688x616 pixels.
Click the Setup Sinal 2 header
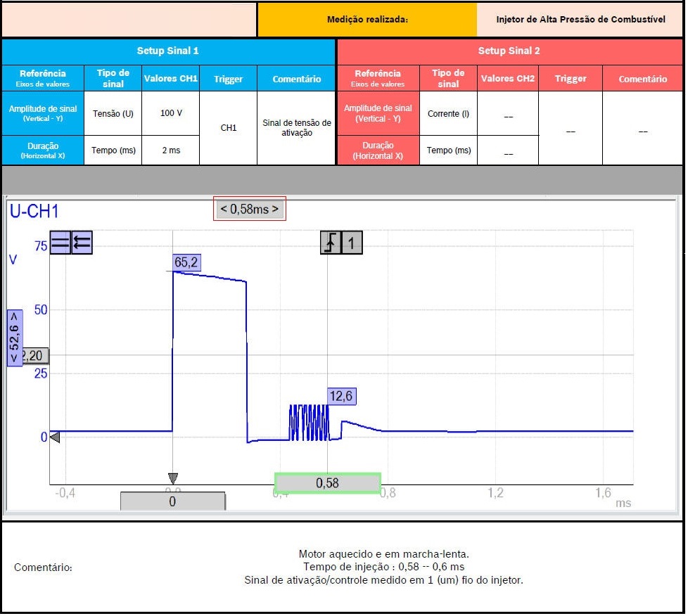(509, 51)
